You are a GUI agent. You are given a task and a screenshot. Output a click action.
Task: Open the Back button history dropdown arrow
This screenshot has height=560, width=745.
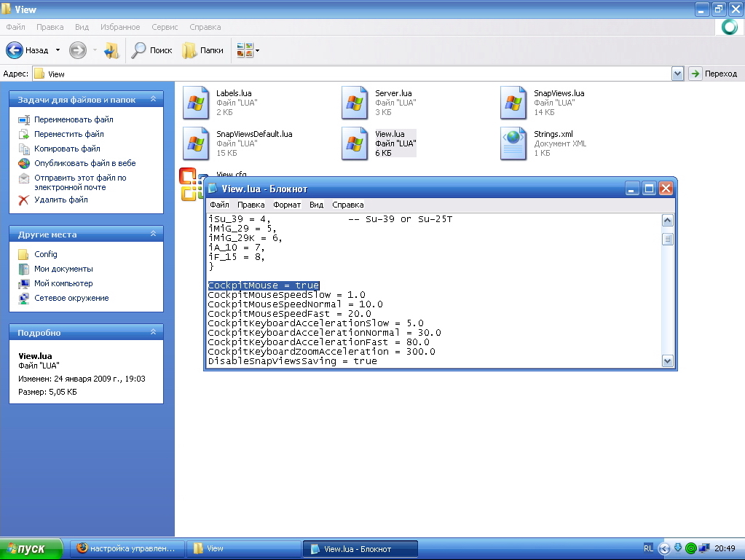pyautogui.click(x=58, y=50)
